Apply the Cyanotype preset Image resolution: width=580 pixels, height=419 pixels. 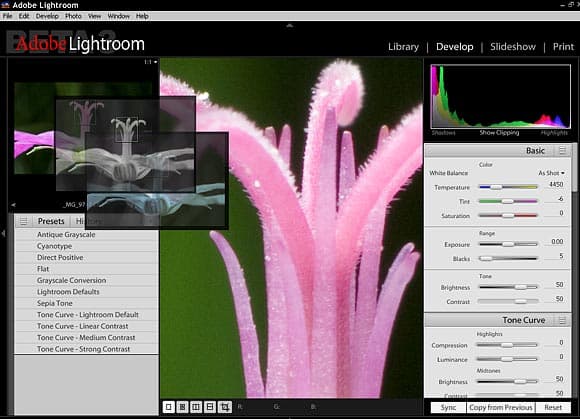point(87,246)
